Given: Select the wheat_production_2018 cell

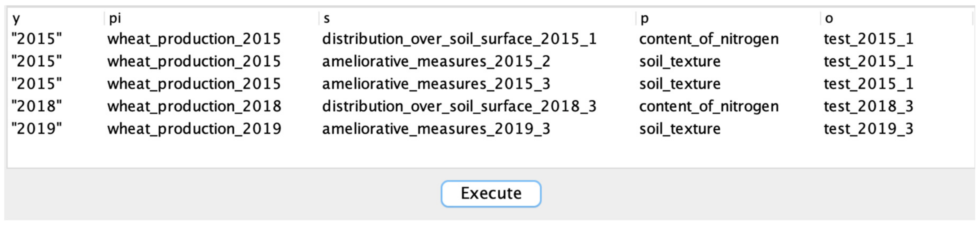Looking at the screenshot, I should (194, 106).
